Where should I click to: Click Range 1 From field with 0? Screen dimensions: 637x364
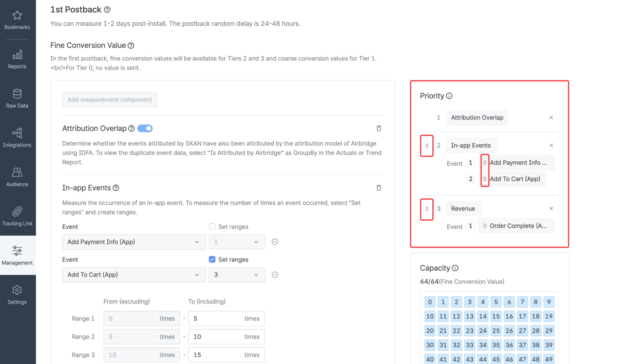tap(142, 318)
